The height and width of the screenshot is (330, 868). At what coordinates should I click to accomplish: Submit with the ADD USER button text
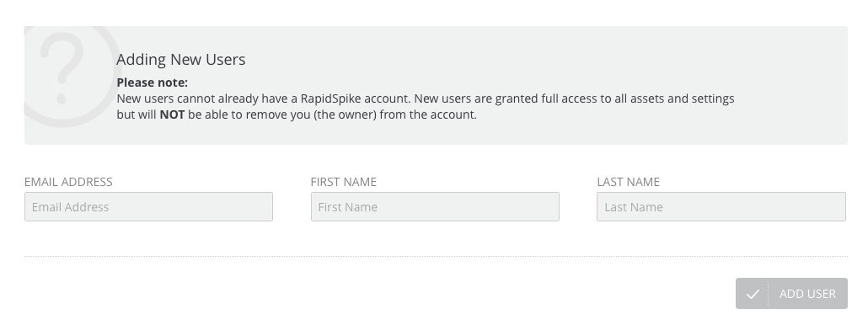pyautogui.click(x=807, y=294)
